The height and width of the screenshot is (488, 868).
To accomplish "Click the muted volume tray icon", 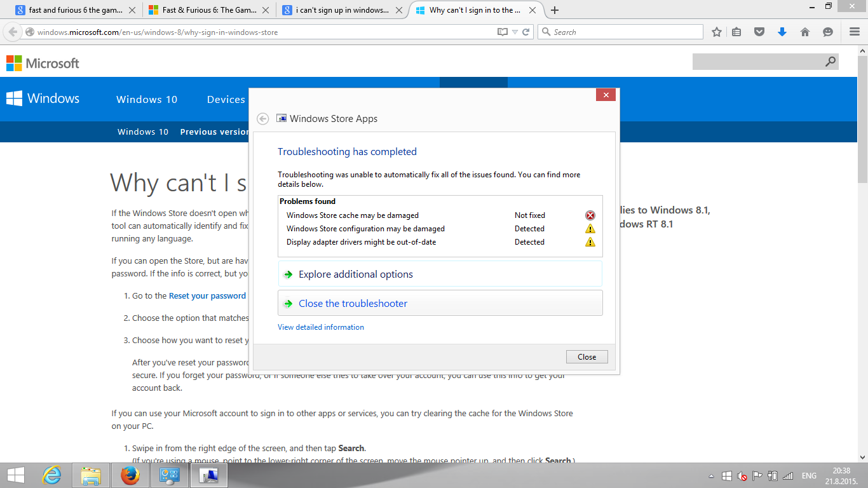I will [x=742, y=476].
